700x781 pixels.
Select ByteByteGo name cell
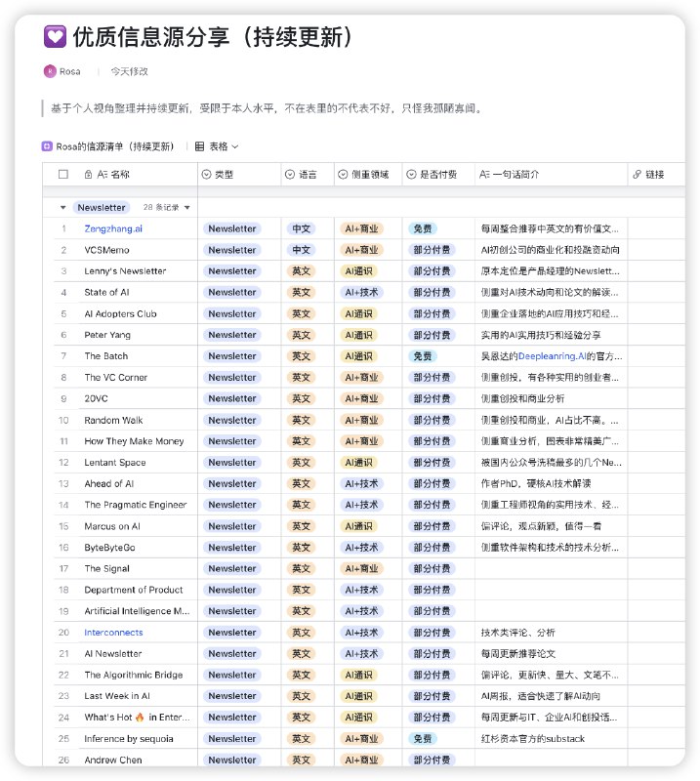coord(138,548)
